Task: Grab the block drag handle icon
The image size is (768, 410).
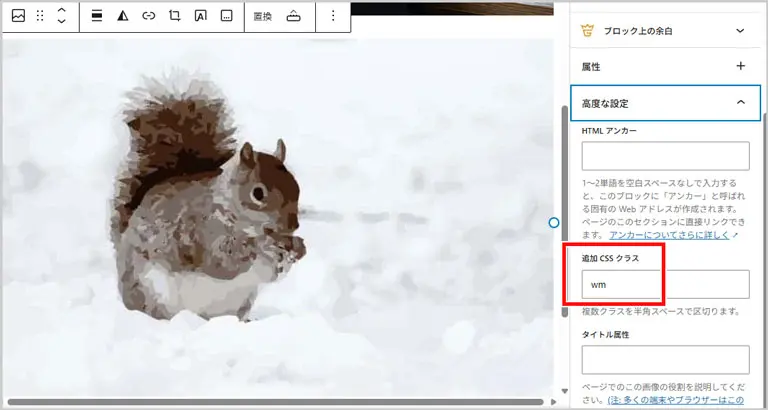Action: pos(40,16)
